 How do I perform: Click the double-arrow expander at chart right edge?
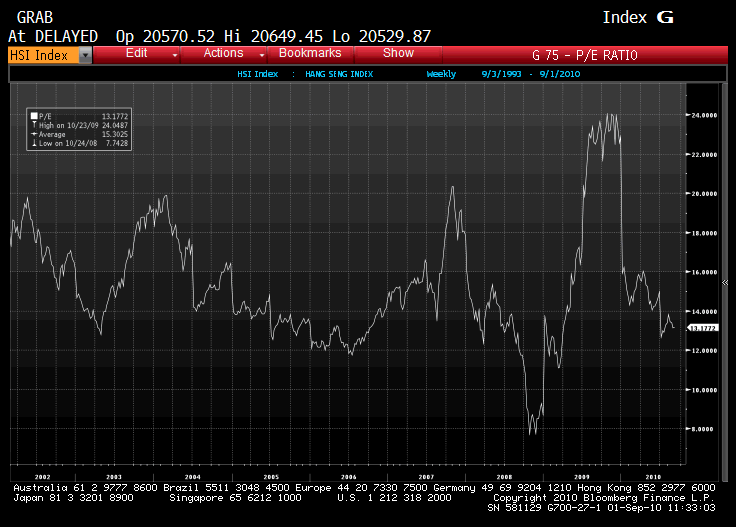(x=725, y=283)
